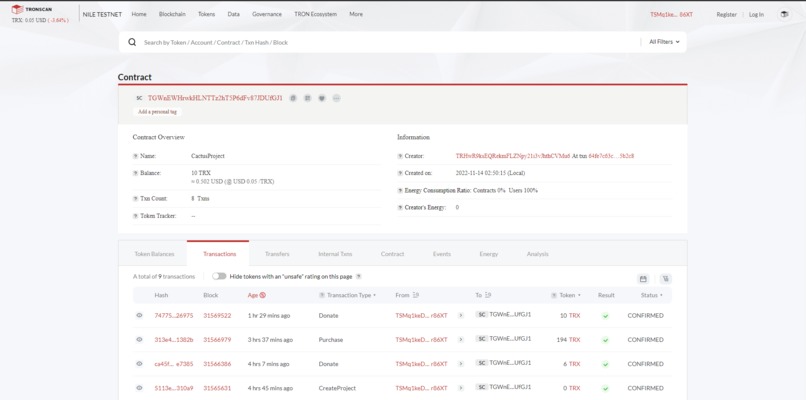This screenshot has height=400, width=806.
Task: Click Add a personal tag button
Action: coord(157,112)
